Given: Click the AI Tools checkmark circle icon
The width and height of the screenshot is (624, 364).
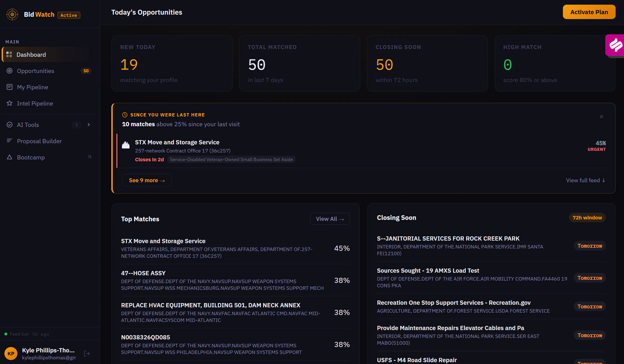Looking at the screenshot, I should point(9,125).
